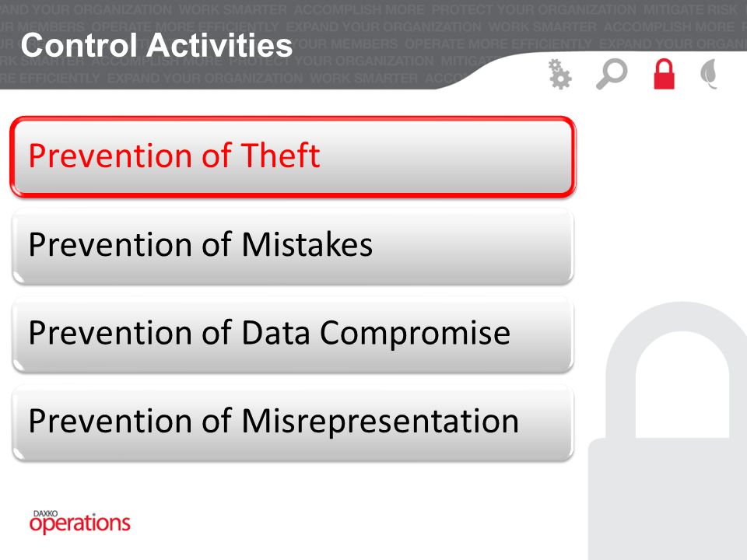
Task: Choose the Prevention of Misrepresentation box
Action: coord(293,423)
